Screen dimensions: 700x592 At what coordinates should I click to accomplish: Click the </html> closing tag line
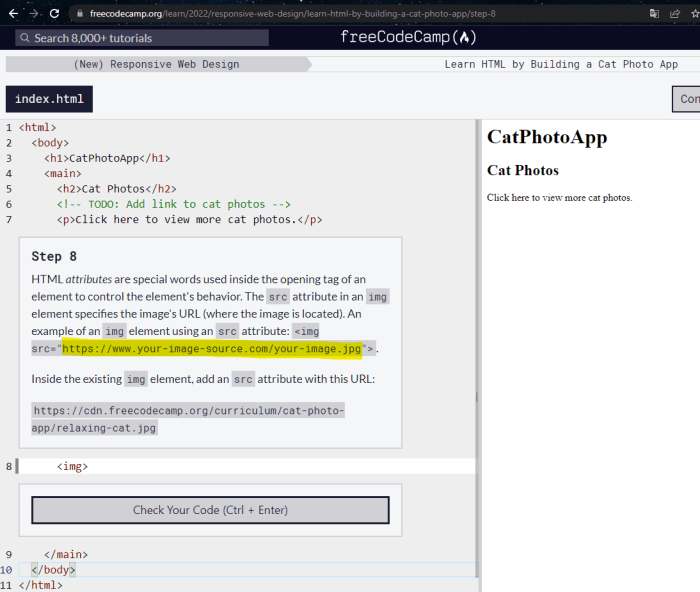click(x=41, y=585)
